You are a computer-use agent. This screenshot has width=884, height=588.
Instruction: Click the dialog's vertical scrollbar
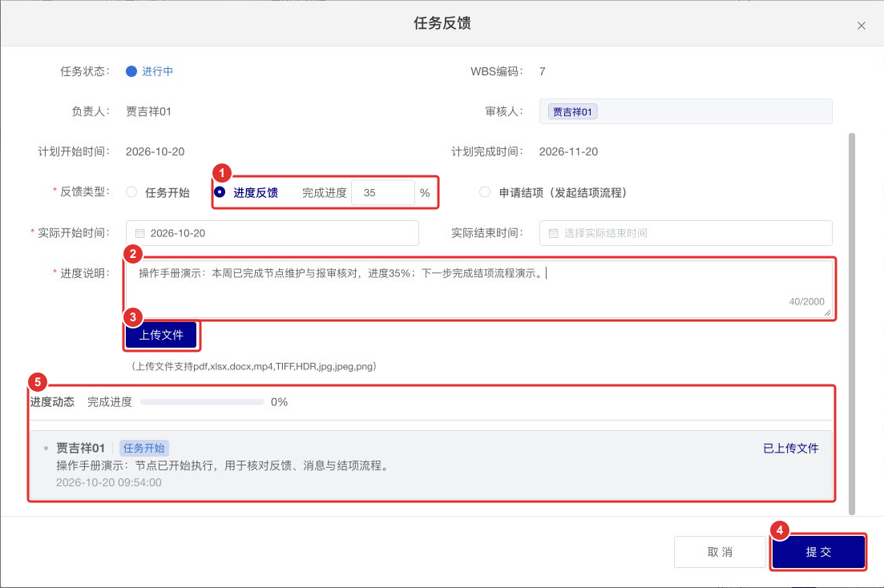click(852, 324)
